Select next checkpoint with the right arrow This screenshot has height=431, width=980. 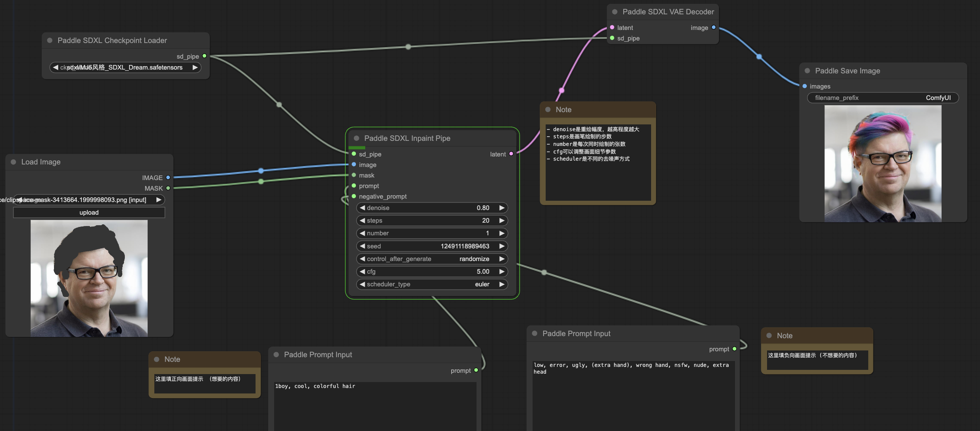coord(195,67)
